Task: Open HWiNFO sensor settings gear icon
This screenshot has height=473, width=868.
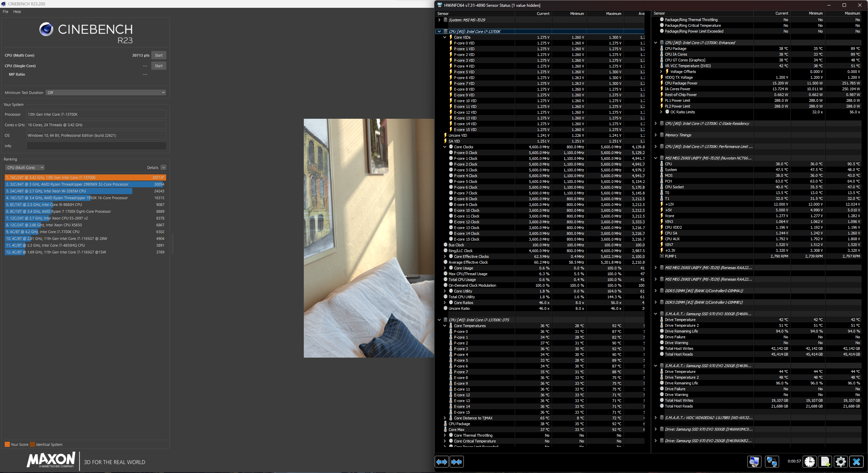Action: [x=841, y=462]
